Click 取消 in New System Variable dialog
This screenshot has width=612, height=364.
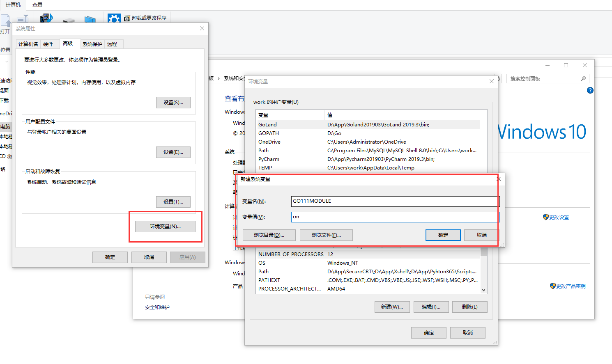(x=482, y=235)
